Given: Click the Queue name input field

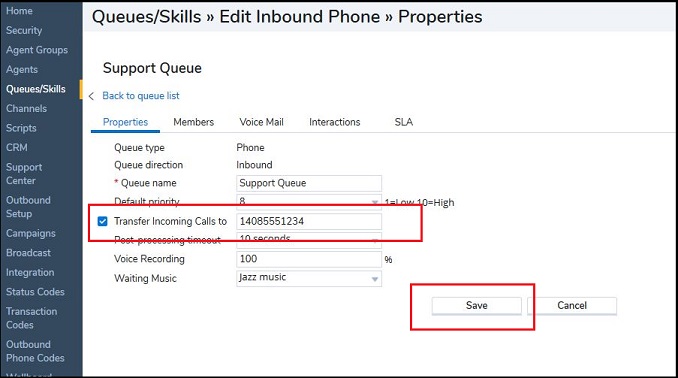Looking at the screenshot, I should point(309,183).
